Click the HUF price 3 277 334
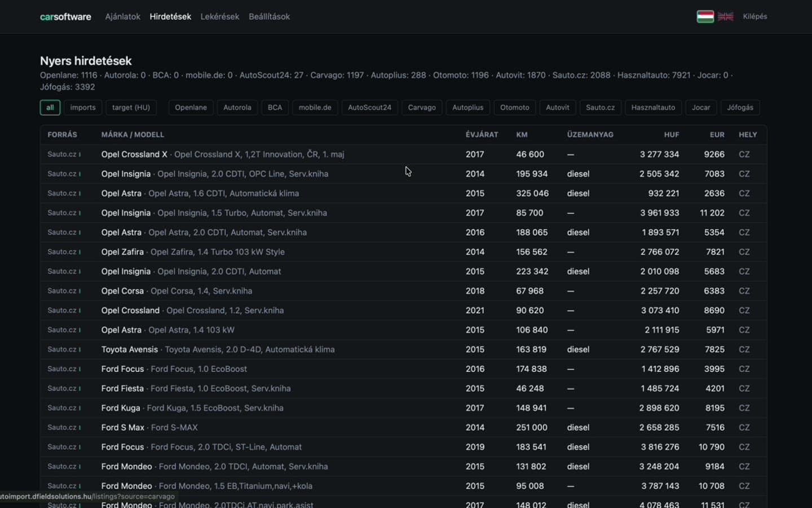 tap(659, 154)
